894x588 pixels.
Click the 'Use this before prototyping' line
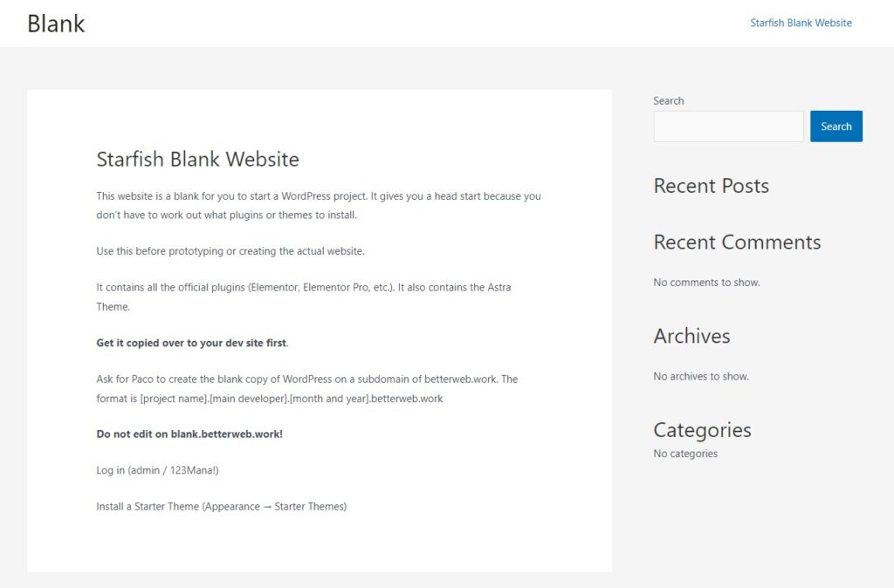(230, 251)
